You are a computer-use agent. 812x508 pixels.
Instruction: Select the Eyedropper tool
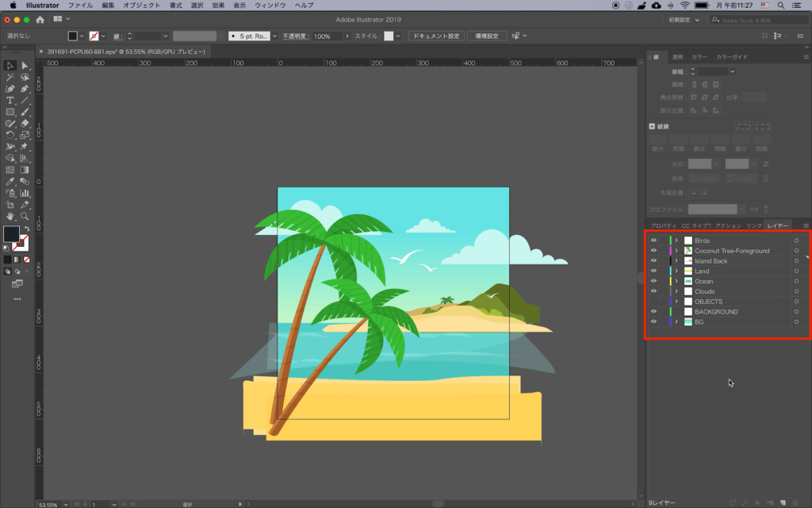[x=10, y=181]
